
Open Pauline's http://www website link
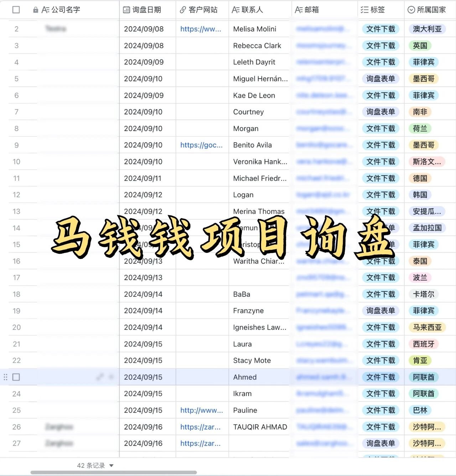click(201, 410)
